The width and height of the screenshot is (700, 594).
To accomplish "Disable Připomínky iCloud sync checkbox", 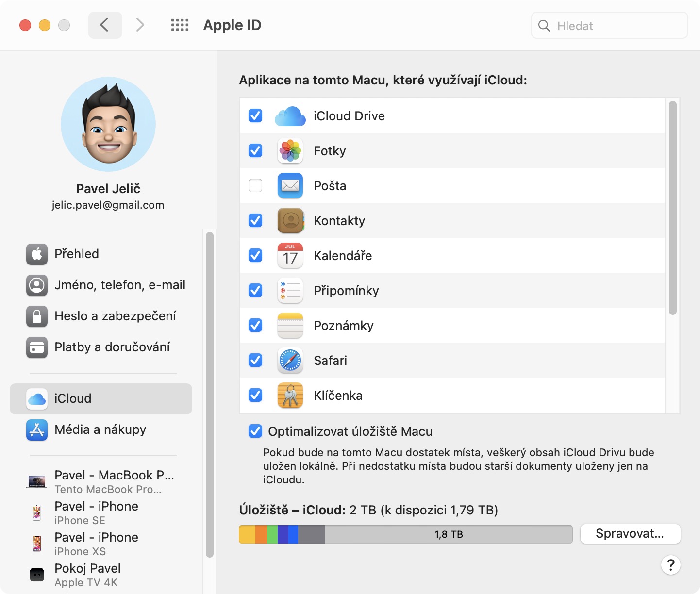I will click(x=255, y=291).
